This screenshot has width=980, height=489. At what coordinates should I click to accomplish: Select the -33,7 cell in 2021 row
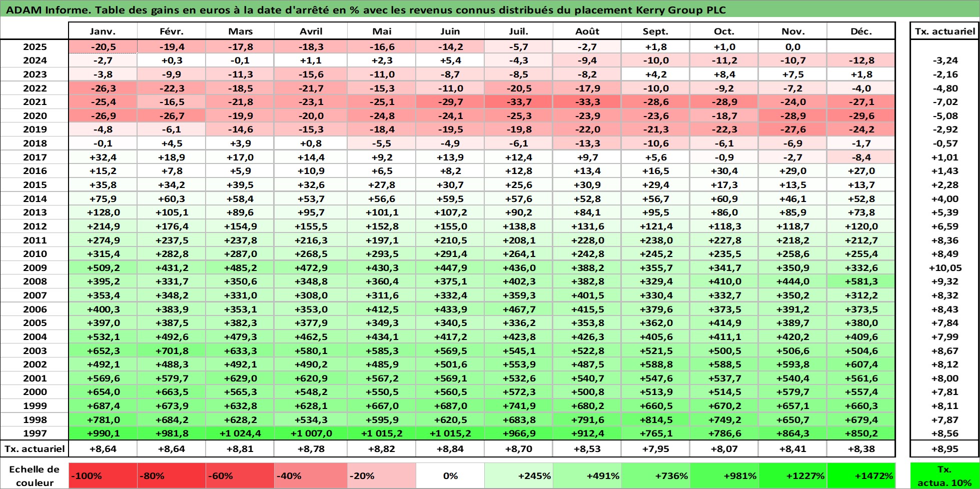click(519, 101)
